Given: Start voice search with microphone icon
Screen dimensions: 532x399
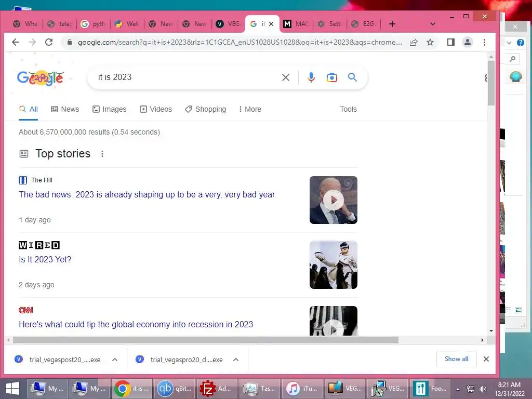Looking at the screenshot, I should tap(311, 77).
